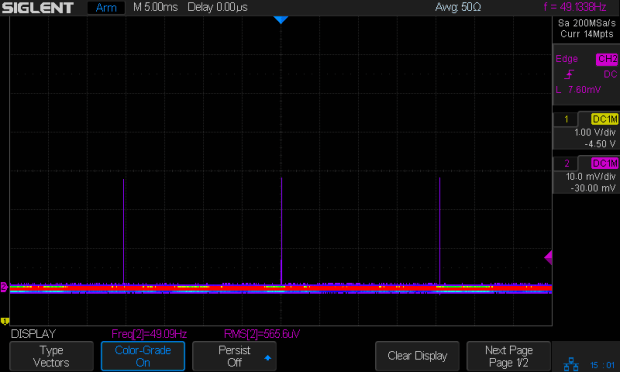The width and height of the screenshot is (620, 372).
Task: Click the Sa 200MSa/s sample rate
Action: point(587,23)
